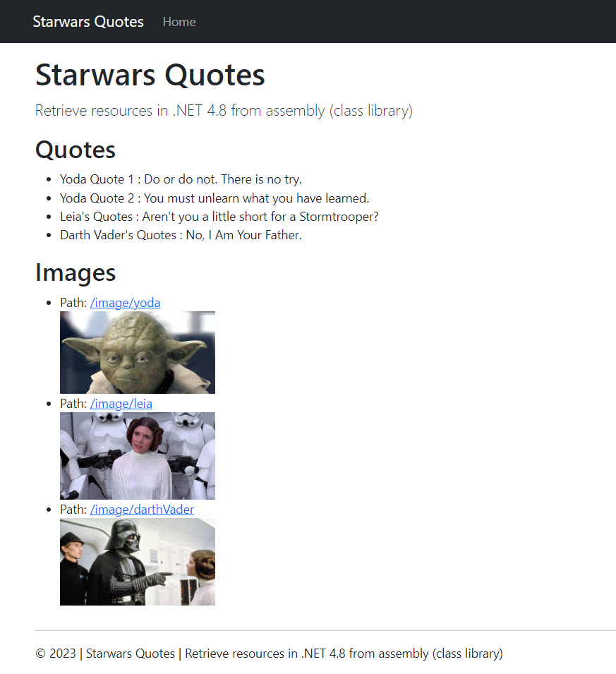616x674 pixels.
Task: Click the Quotes section heading
Action: point(76,150)
